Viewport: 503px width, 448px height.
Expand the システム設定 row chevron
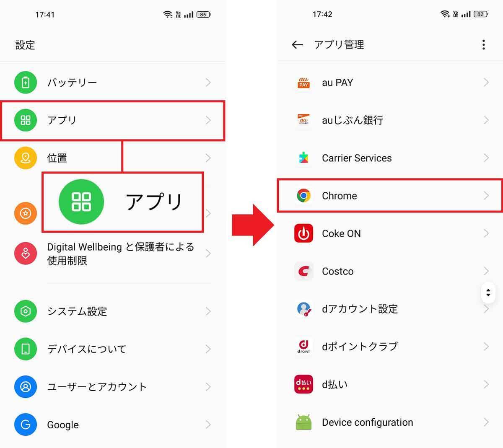click(x=208, y=311)
